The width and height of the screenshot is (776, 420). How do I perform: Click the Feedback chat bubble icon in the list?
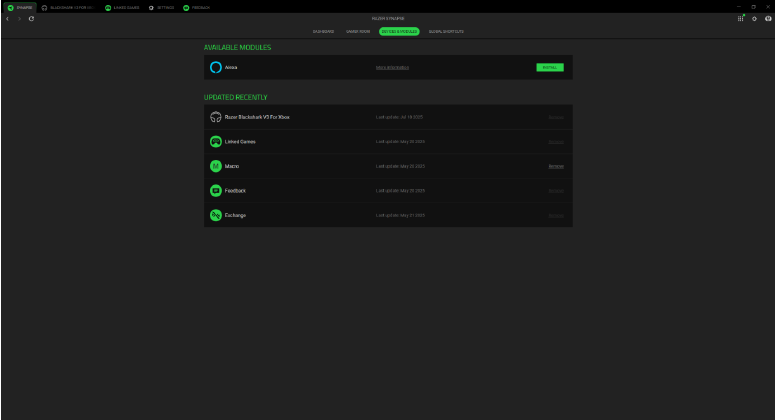tap(216, 190)
